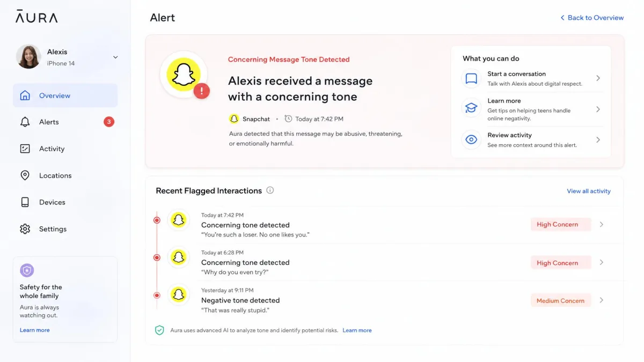
Task: Expand the Start a conversation chevron
Action: pyautogui.click(x=598, y=78)
